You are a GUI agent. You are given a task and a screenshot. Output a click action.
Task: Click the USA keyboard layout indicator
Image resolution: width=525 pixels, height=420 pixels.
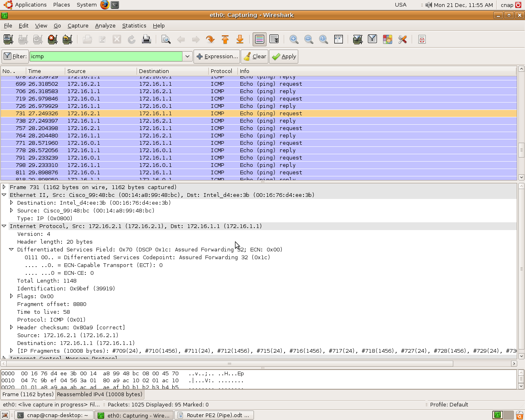click(x=401, y=5)
